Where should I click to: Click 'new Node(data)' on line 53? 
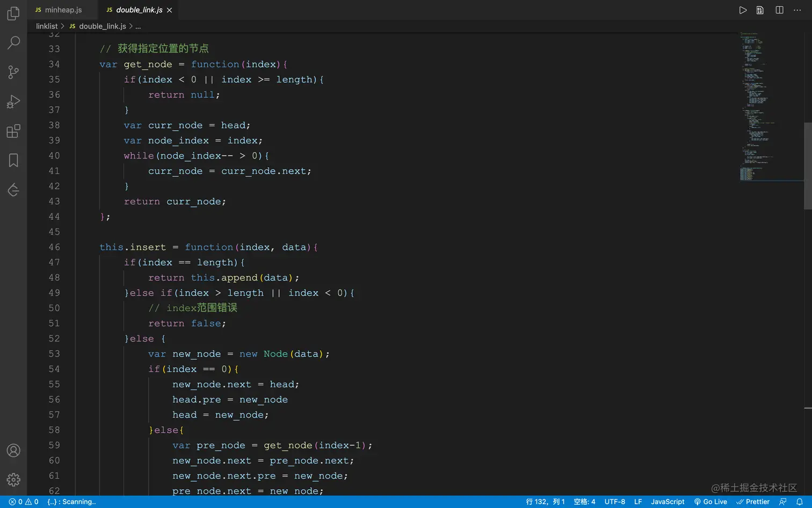[282, 354]
